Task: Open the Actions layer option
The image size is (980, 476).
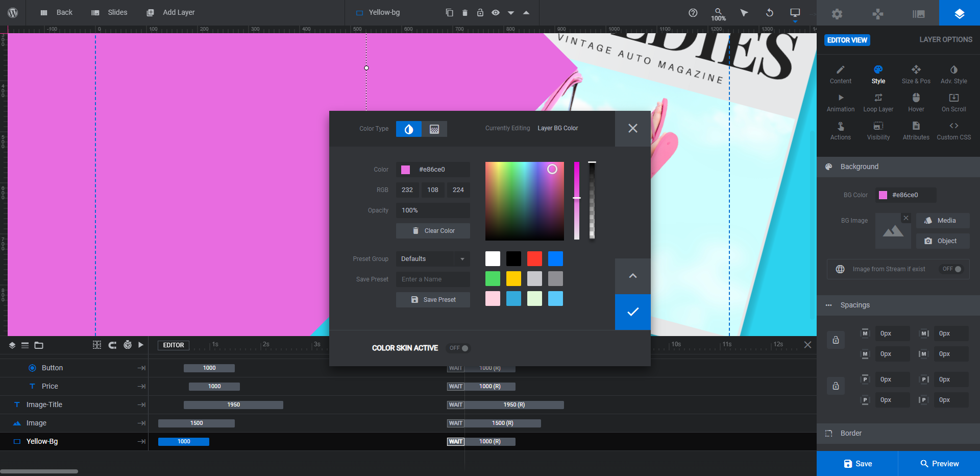Action: coord(841,131)
